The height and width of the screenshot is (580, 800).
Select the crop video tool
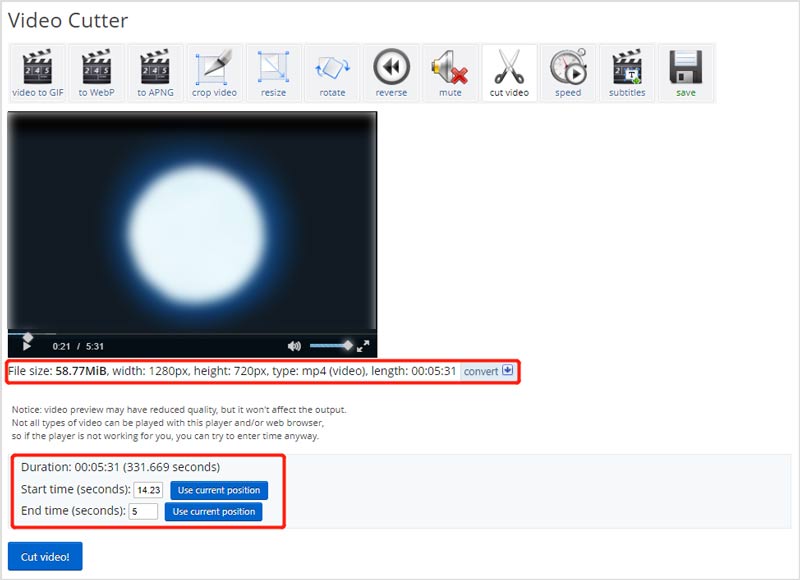click(214, 73)
